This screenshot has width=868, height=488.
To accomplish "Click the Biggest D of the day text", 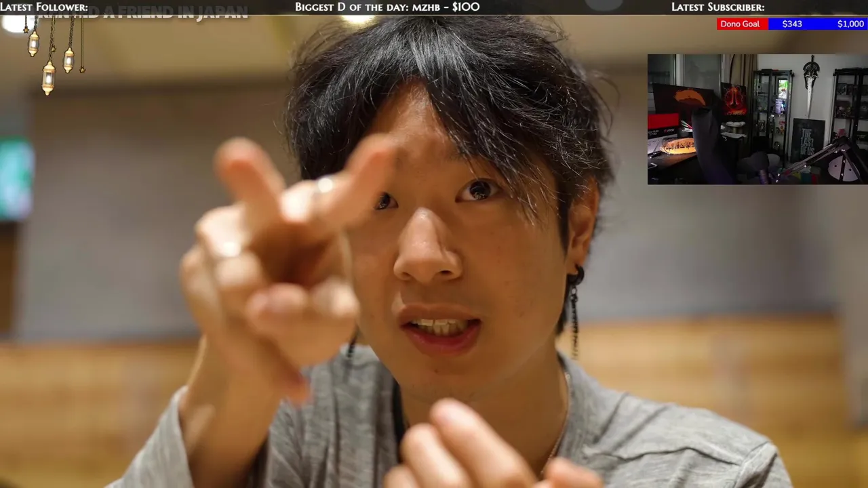I will pos(387,7).
